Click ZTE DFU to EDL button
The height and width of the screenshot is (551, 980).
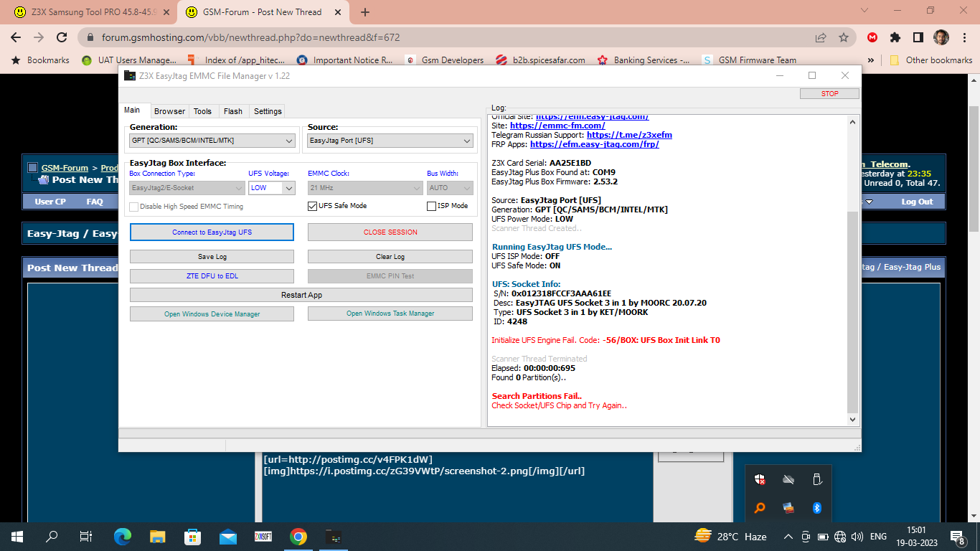pyautogui.click(x=212, y=276)
